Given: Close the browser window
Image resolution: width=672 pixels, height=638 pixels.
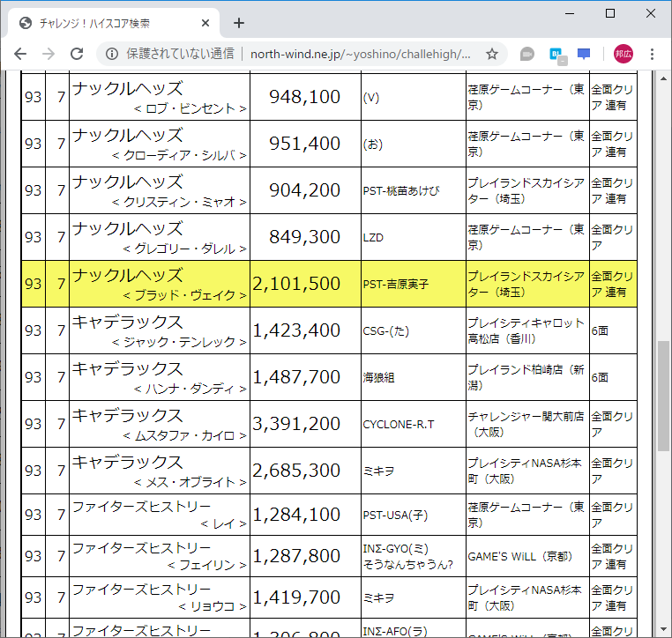Looking at the screenshot, I should pos(651,13).
